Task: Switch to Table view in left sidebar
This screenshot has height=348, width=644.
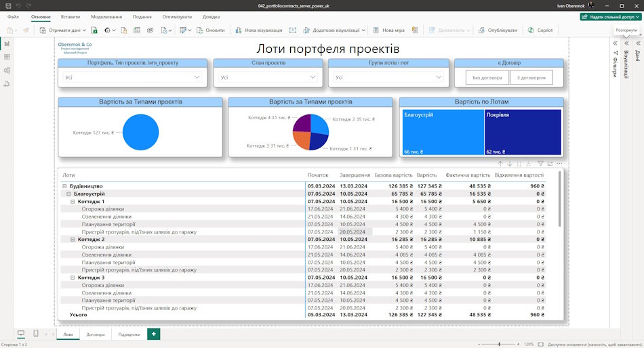Action: coord(7,57)
